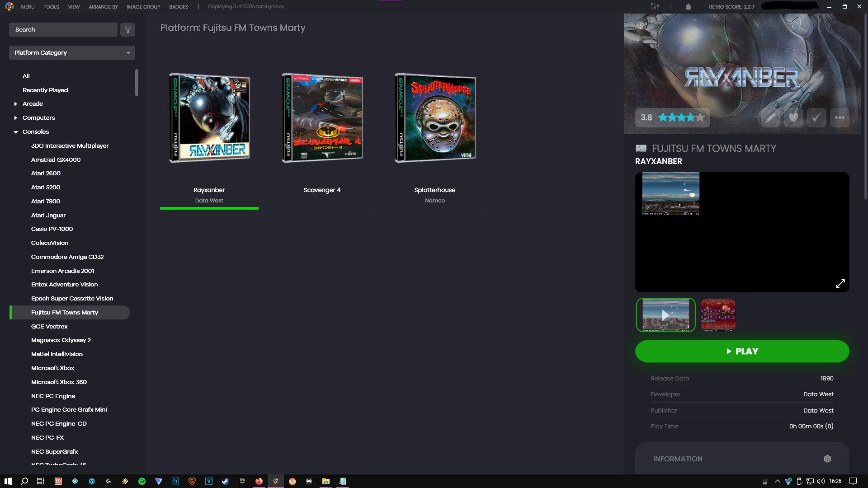This screenshot has width=868, height=488.
Task: Click the green PLAY button
Action: [742, 351]
